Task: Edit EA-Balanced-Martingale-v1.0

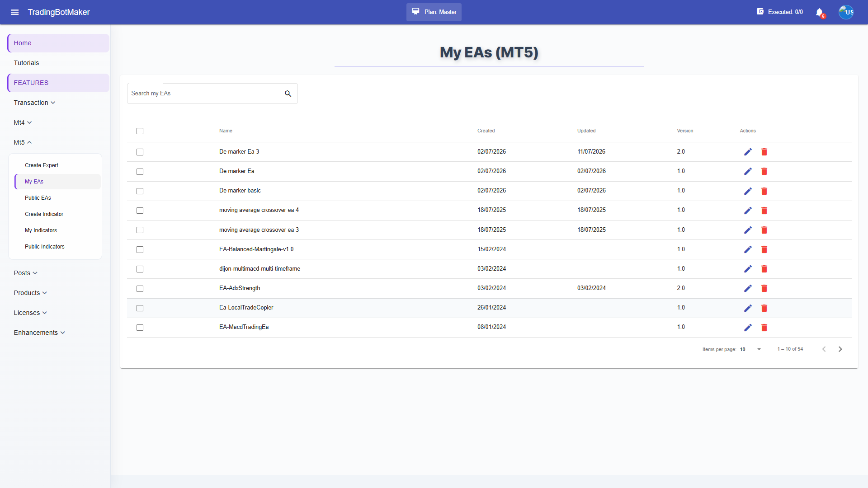Action: pyautogui.click(x=748, y=249)
